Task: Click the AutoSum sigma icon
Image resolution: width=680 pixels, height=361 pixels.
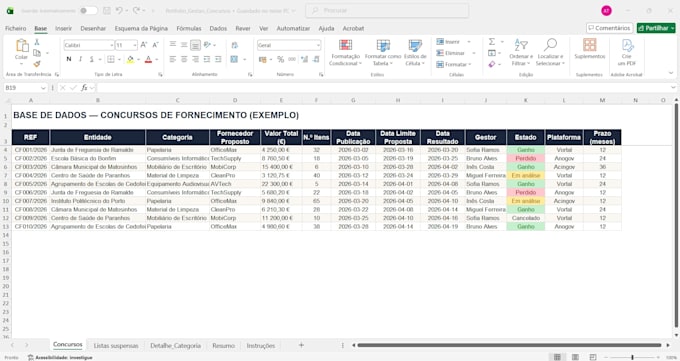Action: (x=492, y=42)
